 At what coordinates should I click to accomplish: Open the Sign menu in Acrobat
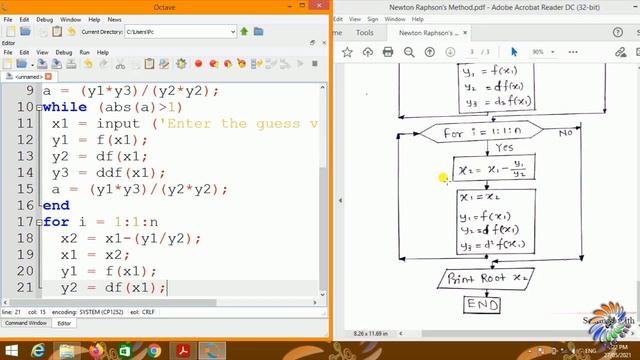373,19
